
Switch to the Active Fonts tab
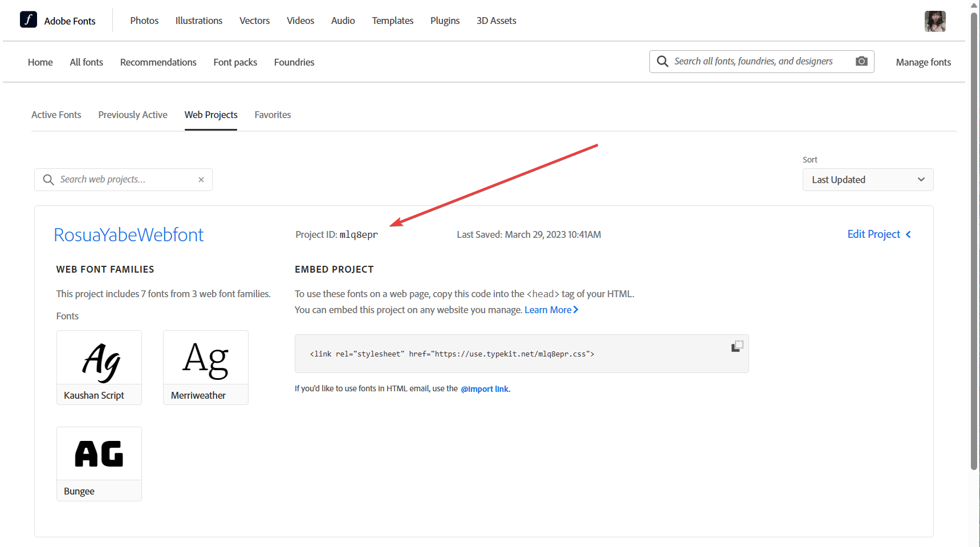(56, 115)
